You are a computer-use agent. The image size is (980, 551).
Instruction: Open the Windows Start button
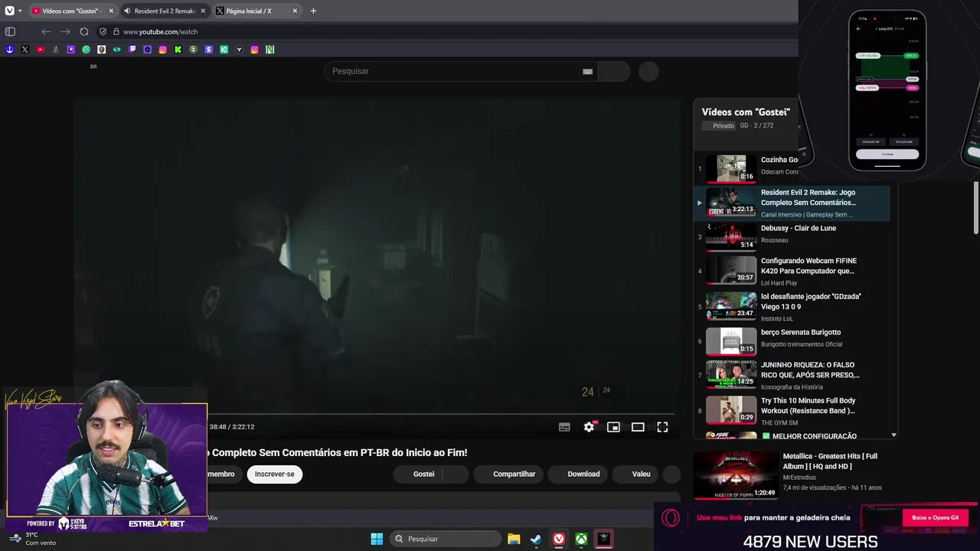[377, 539]
